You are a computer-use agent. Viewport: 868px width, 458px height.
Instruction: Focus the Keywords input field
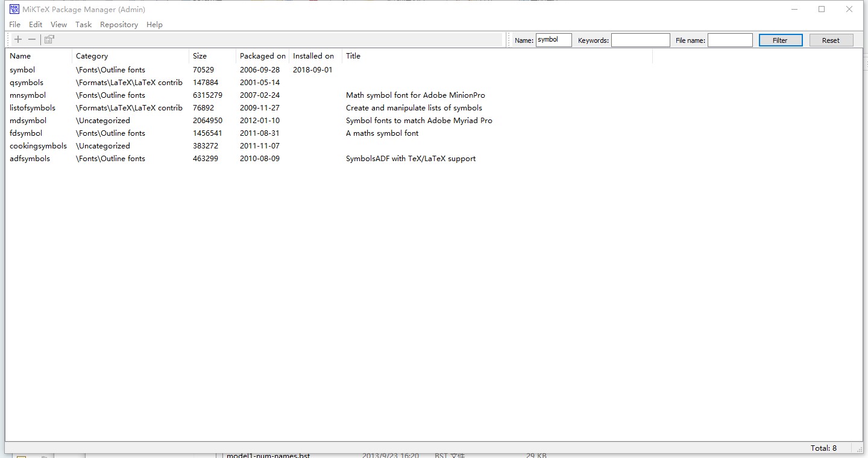pos(641,40)
